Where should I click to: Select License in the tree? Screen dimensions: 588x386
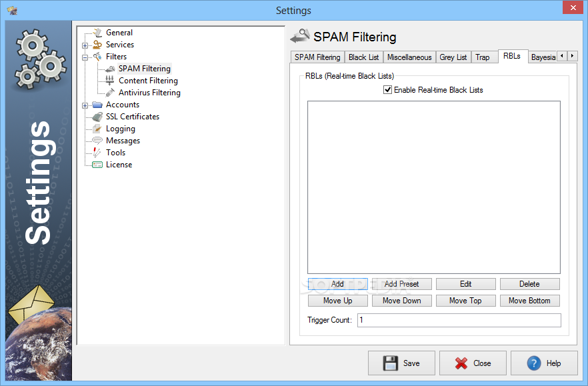coord(119,165)
